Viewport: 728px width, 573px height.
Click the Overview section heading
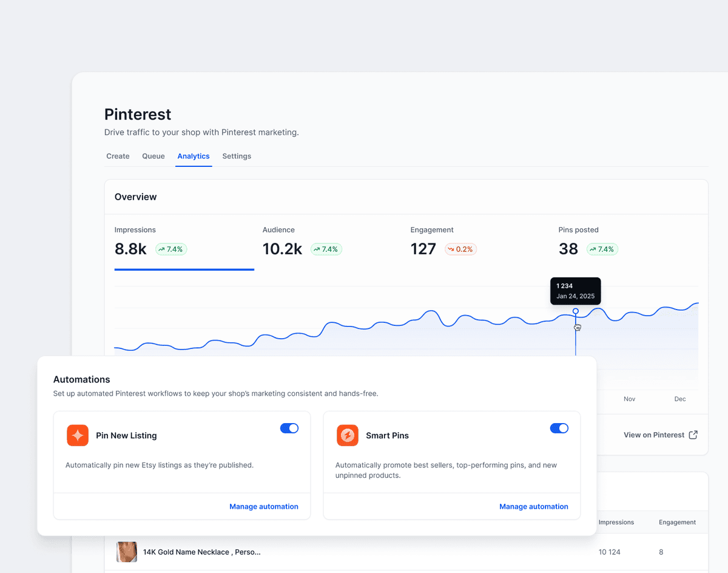(136, 197)
